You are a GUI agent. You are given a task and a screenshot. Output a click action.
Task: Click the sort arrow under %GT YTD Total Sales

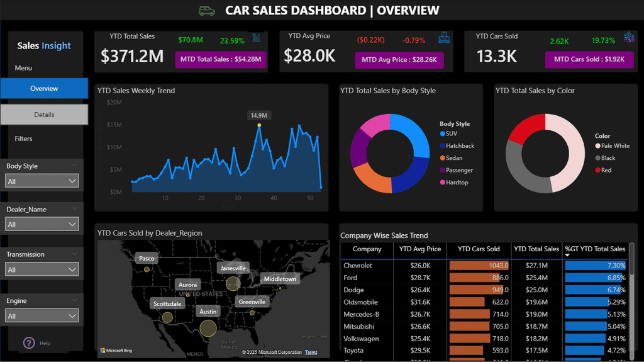coord(568,255)
